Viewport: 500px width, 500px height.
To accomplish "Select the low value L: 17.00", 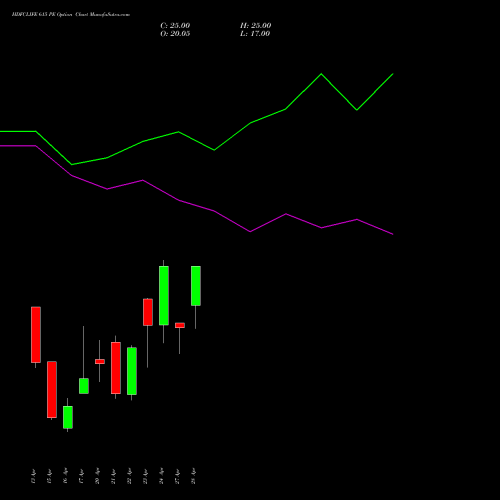I will pyautogui.click(x=255, y=34).
